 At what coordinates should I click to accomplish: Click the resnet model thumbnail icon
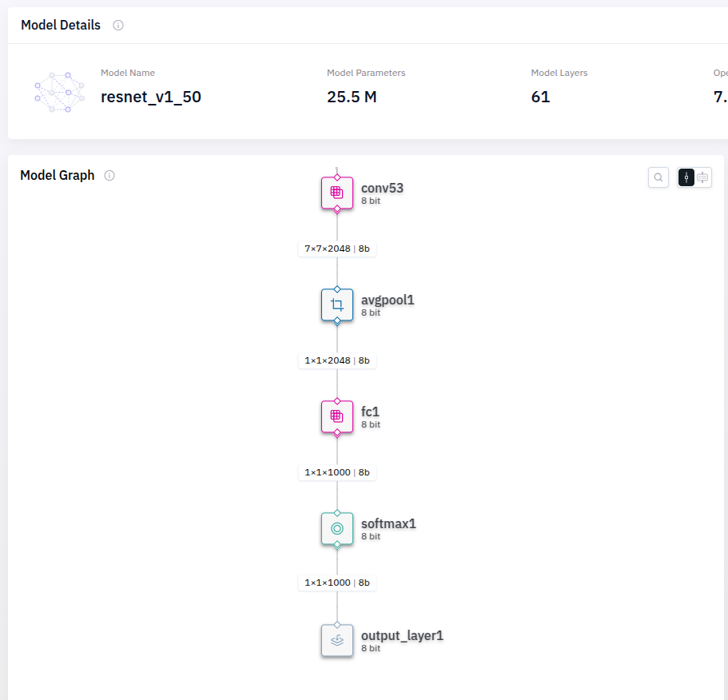59,92
